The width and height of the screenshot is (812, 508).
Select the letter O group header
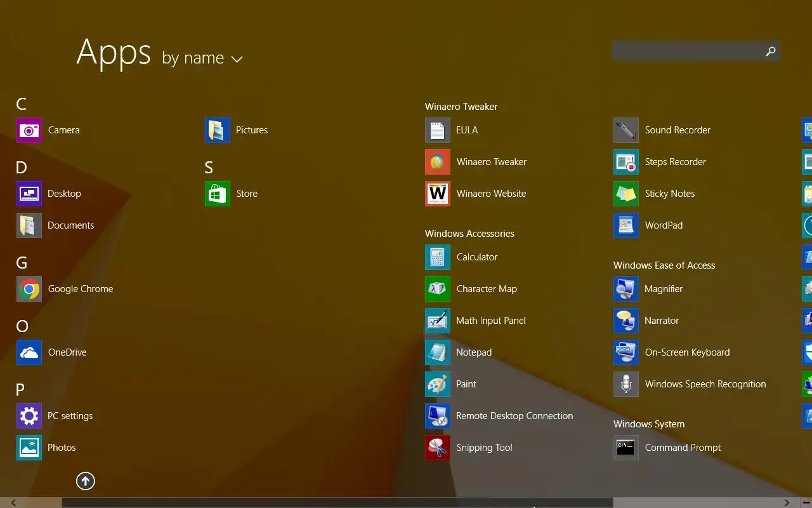[x=22, y=326]
